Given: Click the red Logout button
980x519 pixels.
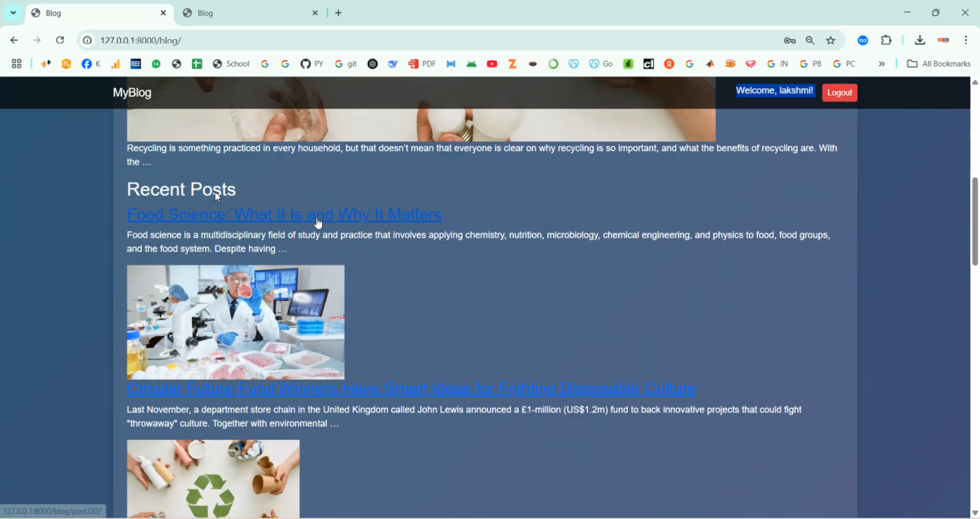Looking at the screenshot, I should [839, 93].
